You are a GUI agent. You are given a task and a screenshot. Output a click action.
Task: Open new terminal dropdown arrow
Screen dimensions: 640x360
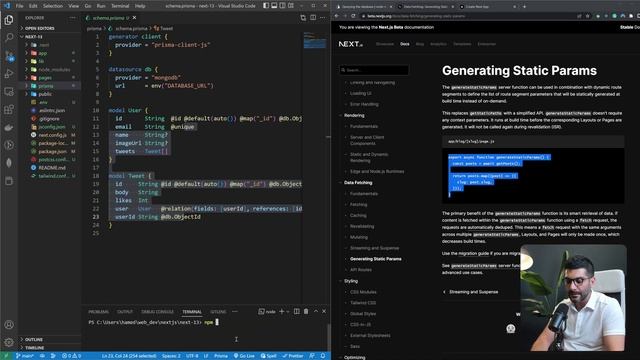[288, 311]
